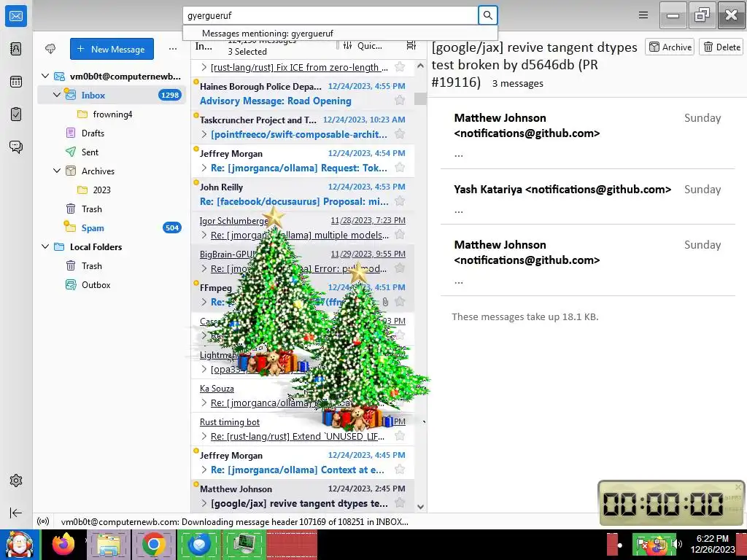Collapse the spaces toolbar
The image size is (747, 560).
point(16,513)
